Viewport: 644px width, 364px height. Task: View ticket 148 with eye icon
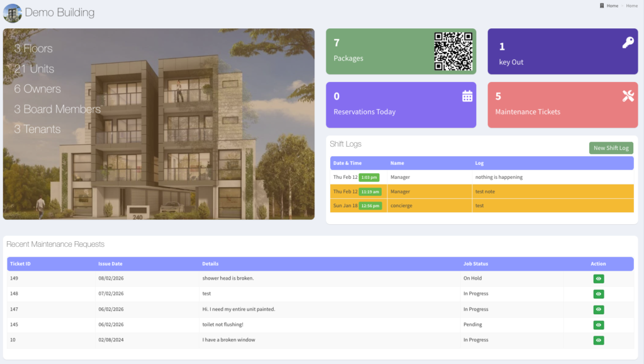point(598,293)
